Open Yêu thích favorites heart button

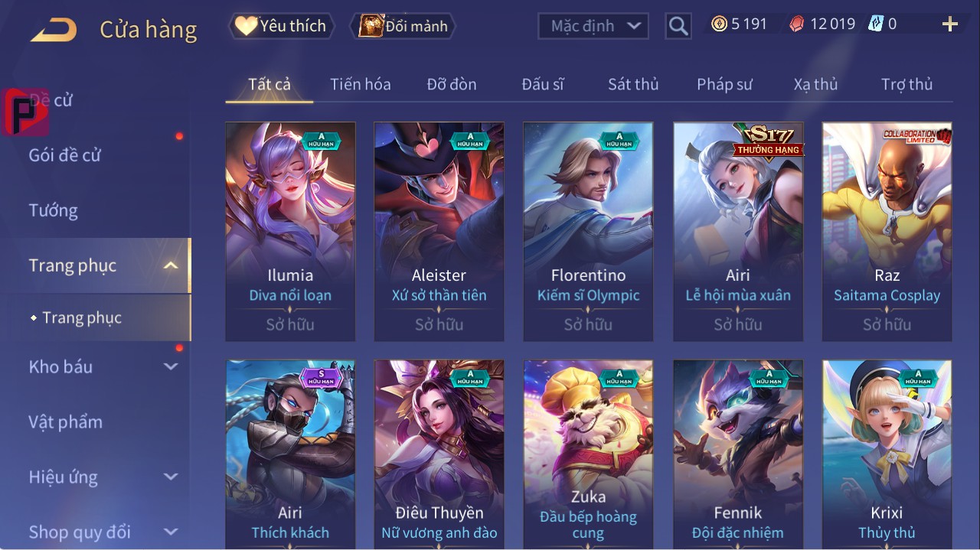tap(283, 26)
